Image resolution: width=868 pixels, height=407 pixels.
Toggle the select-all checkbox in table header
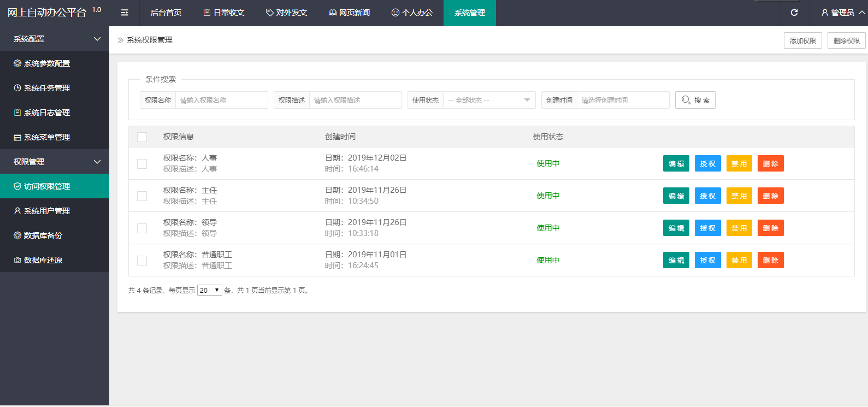[142, 137]
